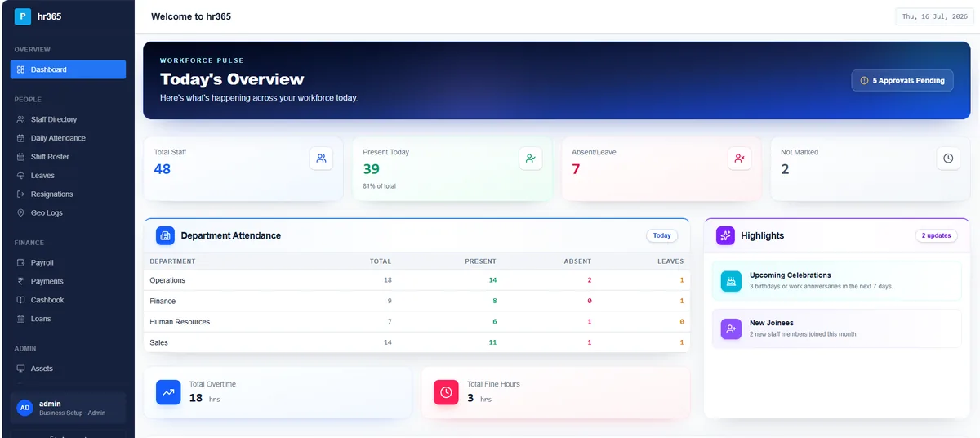Click the Present Today user-check icon

pyautogui.click(x=531, y=159)
